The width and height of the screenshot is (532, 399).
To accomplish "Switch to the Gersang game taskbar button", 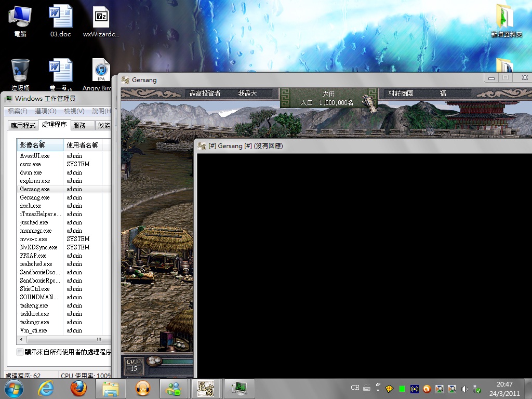I will pyautogui.click(x=206, y=389).
